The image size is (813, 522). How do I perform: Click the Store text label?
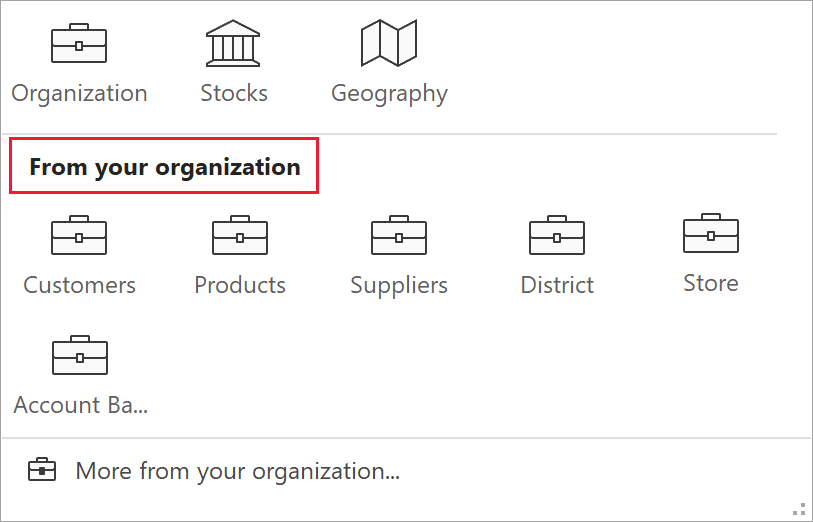click(711, 283)
